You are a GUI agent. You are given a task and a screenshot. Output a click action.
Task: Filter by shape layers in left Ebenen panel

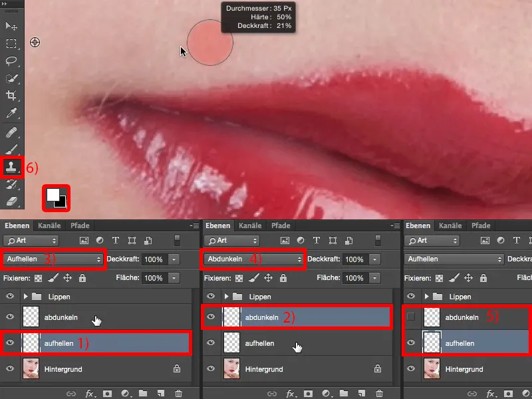click(x=132, y=241)
